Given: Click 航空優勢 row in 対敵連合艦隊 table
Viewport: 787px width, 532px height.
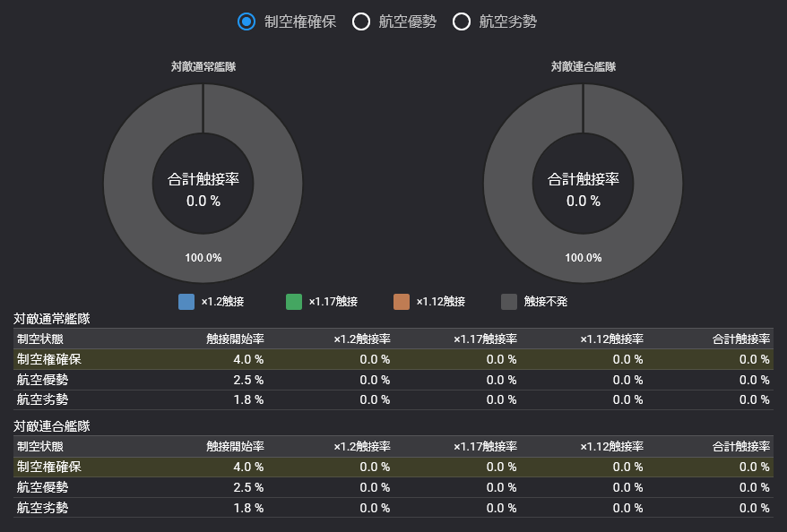Looking at the screenshot, I should coord(393,487).
